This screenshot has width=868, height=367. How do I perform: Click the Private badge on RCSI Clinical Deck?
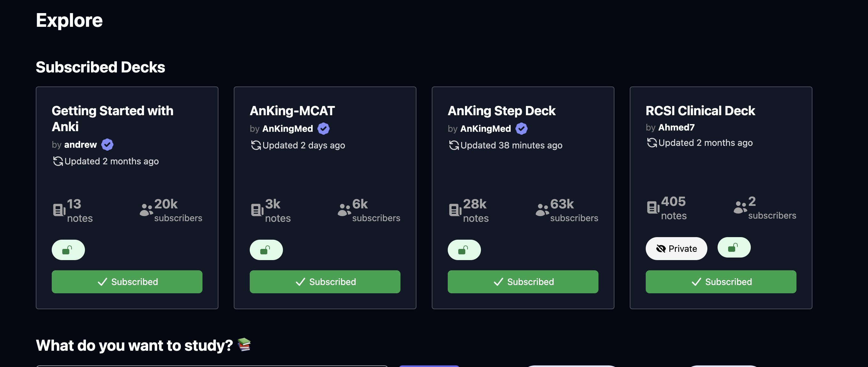(x=676, y=249)
